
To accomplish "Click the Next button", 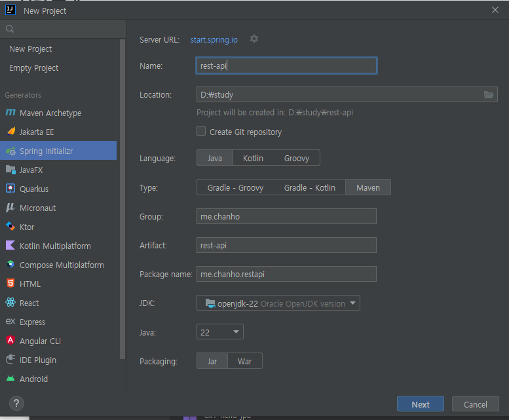I will (x=421, y=404).
